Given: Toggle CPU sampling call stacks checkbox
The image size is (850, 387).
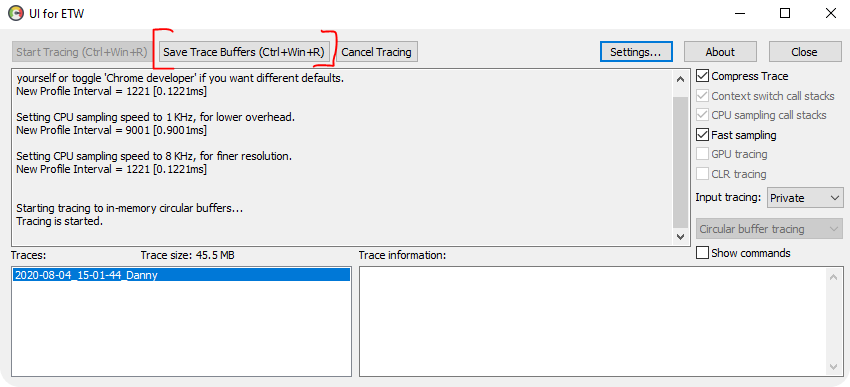Looking at the screenshot, I should tap(703, 115).
